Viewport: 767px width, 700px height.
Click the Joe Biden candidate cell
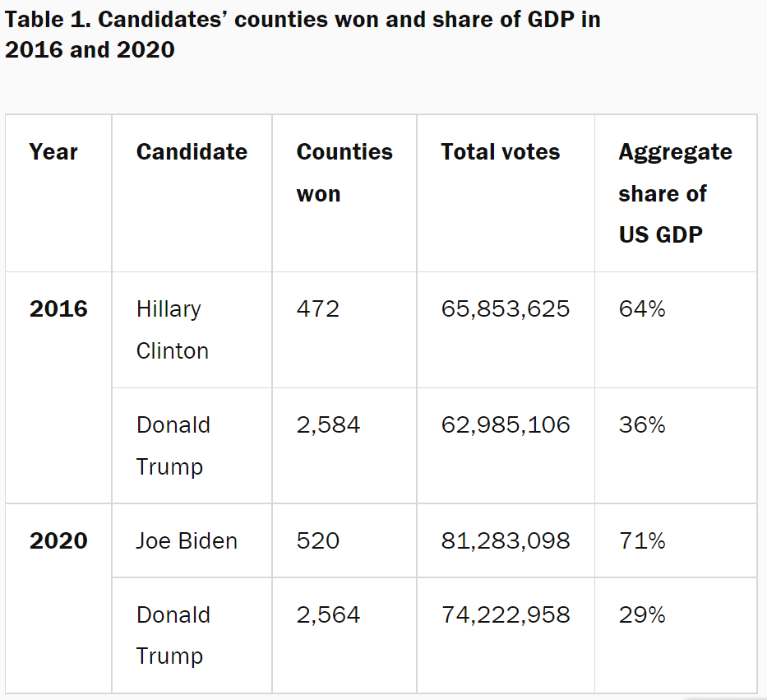click(x=187, y=541)
